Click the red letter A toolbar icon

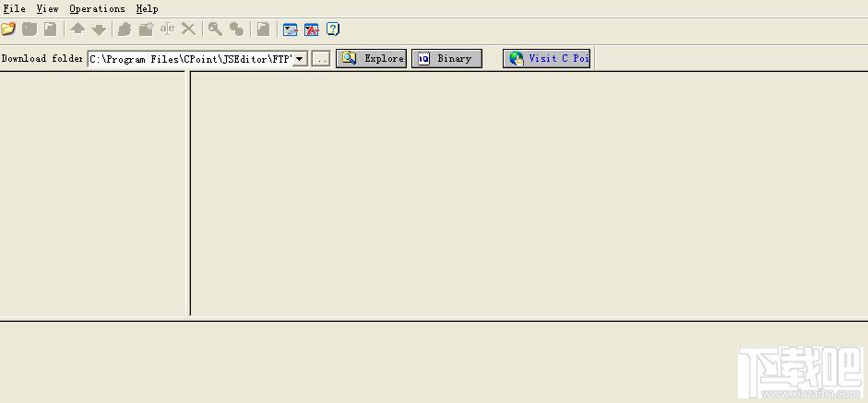point(312,29)
